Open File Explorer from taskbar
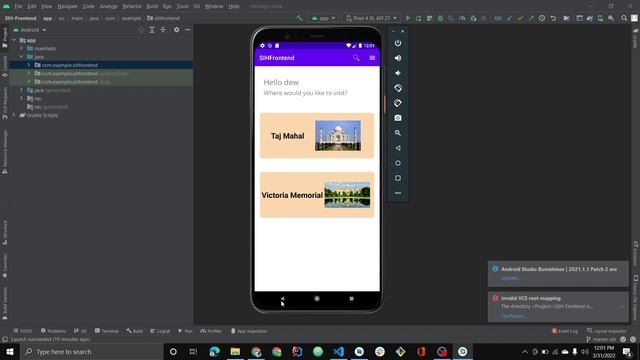 coord(235,351)
